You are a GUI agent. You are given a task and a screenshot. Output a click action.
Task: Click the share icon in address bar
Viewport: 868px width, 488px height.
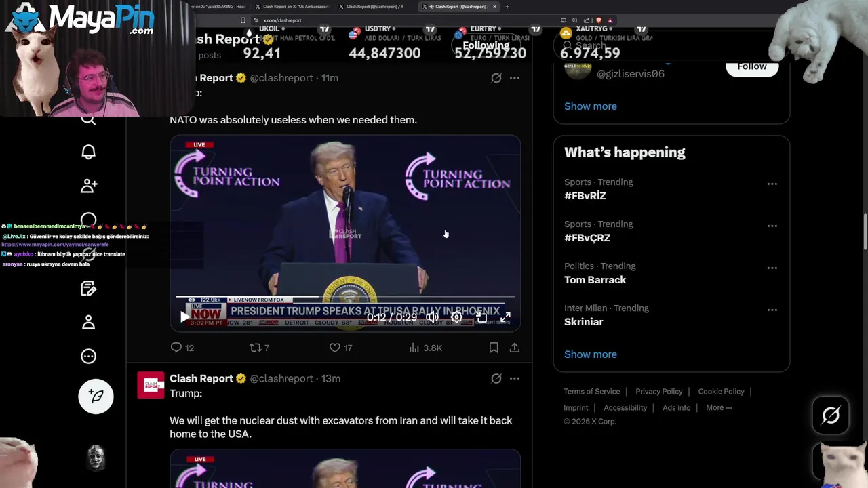click(587, 20)
